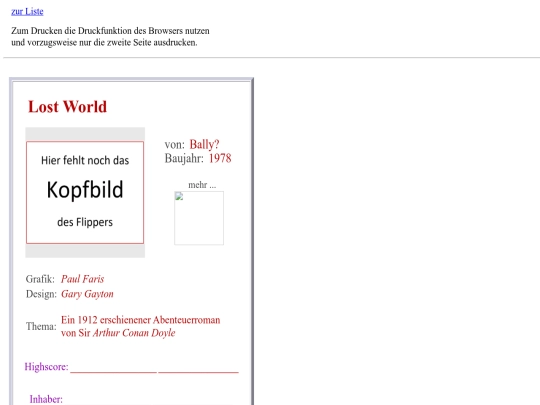
Task: Click the 'Thema:' label
Action: (41, 326)
